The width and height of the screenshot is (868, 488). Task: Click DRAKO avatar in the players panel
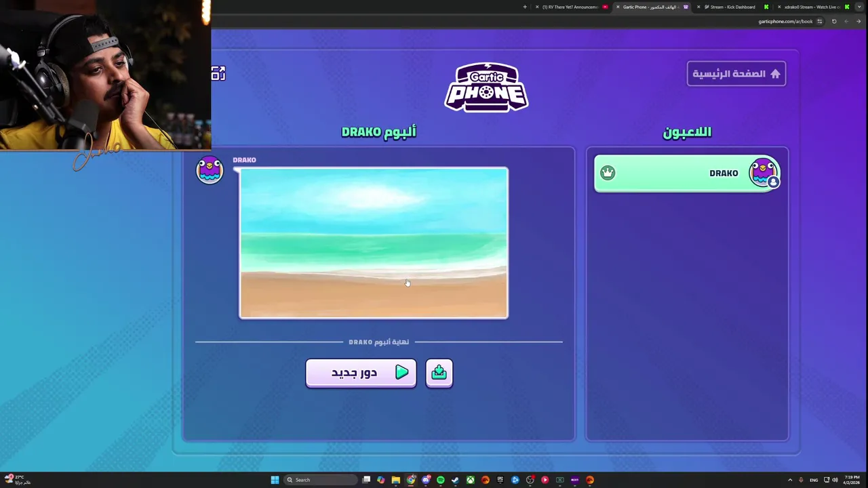tap(764, 173)
